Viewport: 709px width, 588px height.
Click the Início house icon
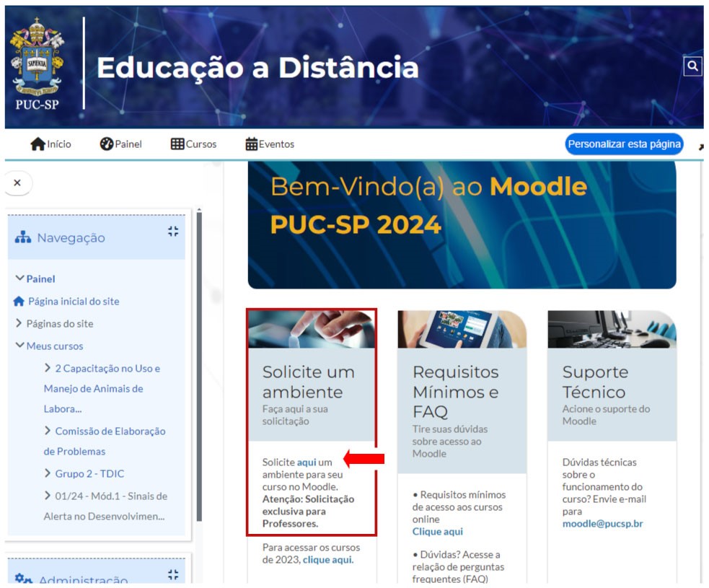tap(38, 144)
